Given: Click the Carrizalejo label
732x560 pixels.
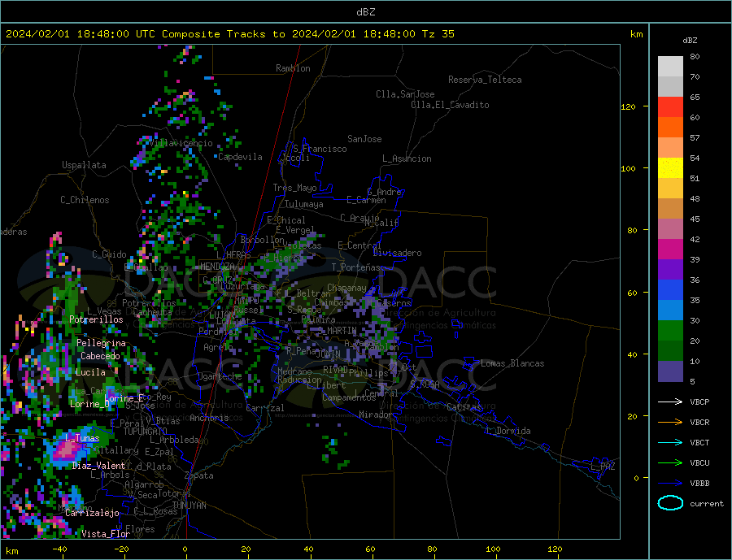Looking at the screenshot, I should [93, 514].
